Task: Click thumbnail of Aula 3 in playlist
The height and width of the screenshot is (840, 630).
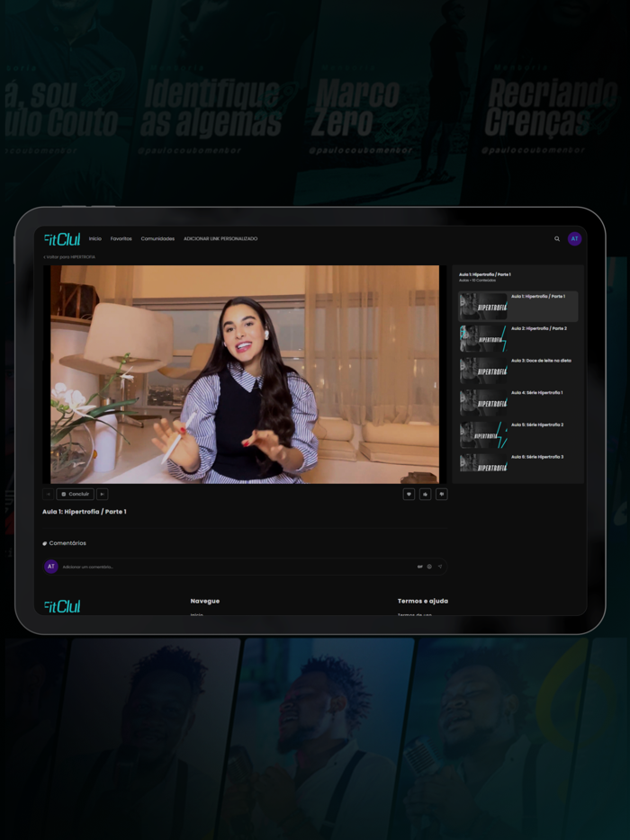Action: pos(483,371)
